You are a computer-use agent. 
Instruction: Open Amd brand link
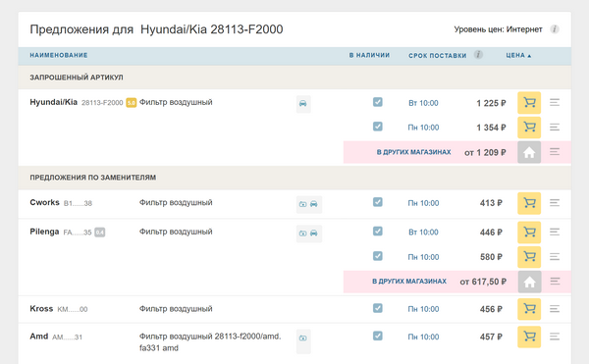pyautogui.click(x=38, y=337)
